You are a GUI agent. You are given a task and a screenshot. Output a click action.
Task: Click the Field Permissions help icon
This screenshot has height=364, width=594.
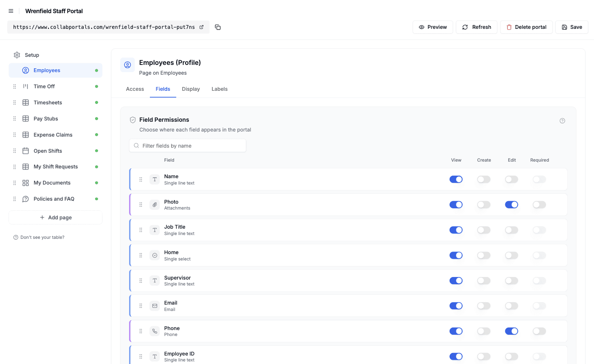(563, 121)
